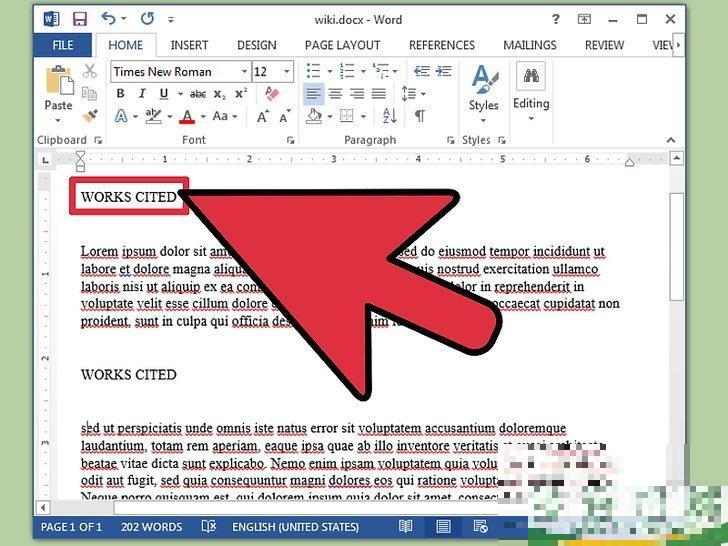Clear all formatting eraser icon

click(272, 93)
